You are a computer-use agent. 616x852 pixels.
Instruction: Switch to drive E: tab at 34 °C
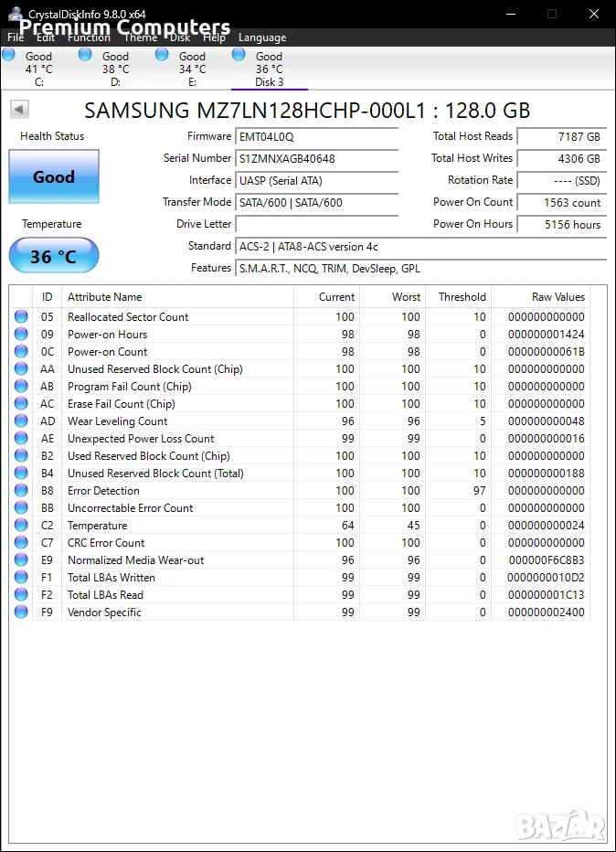(192, 69)
